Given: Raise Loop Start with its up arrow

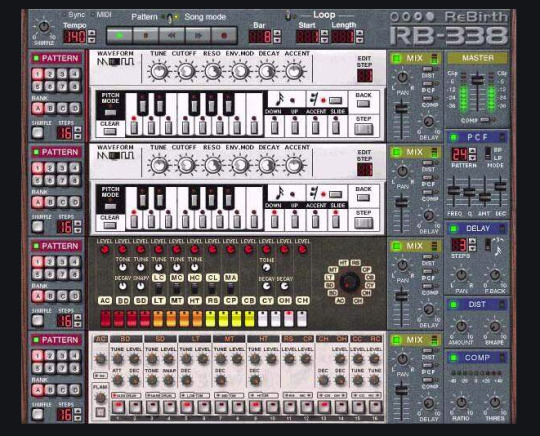Looking at the screenshot, I should pyautogui.click(x=324, y=33).
